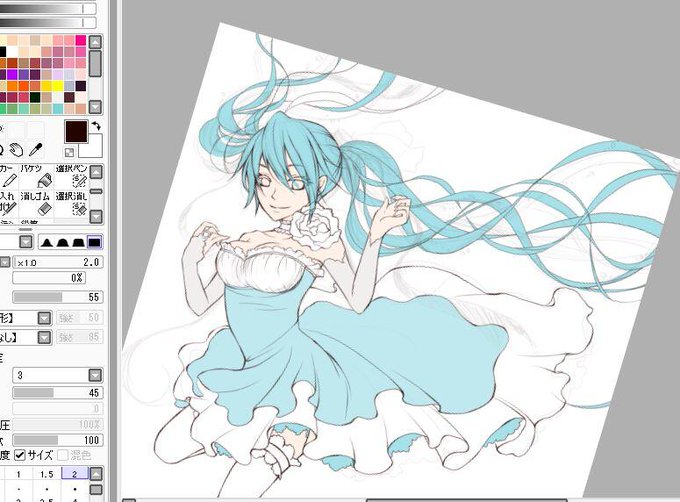Select the pencil-icon marker tool
Image resolution: width=680 pixels, height=502 pixels.
(8, 176)
